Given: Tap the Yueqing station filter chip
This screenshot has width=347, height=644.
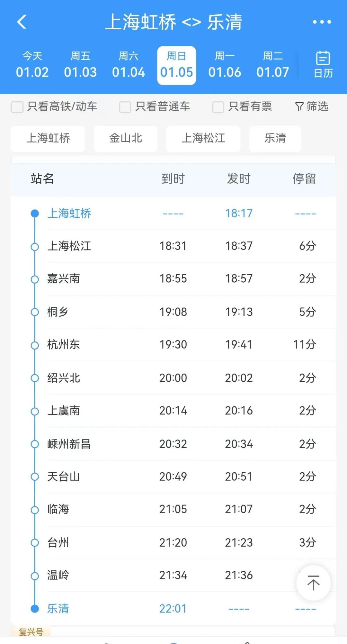Looking at the screenshot, I should tap(275, 138).
